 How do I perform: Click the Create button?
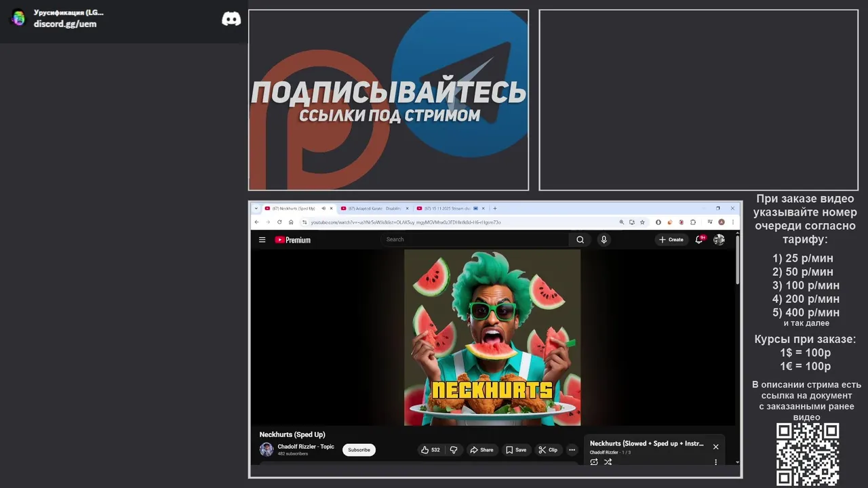coord(671,239)
